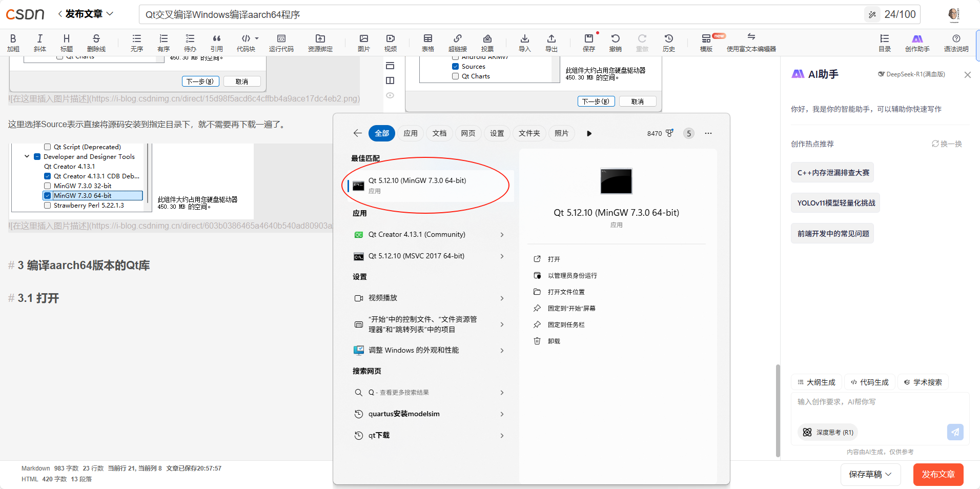
Task: Toggle the Sources checkbox in preview
Action: [x=456, y=67]
